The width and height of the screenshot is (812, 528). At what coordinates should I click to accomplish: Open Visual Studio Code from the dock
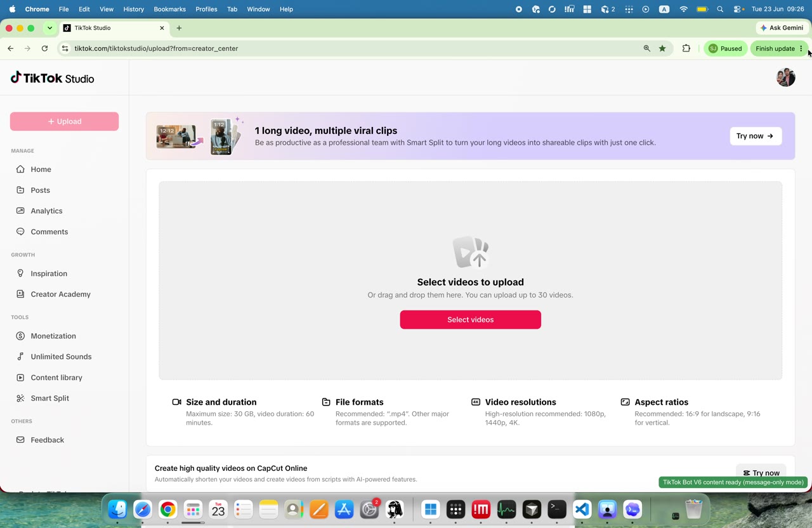click(582, 509)
